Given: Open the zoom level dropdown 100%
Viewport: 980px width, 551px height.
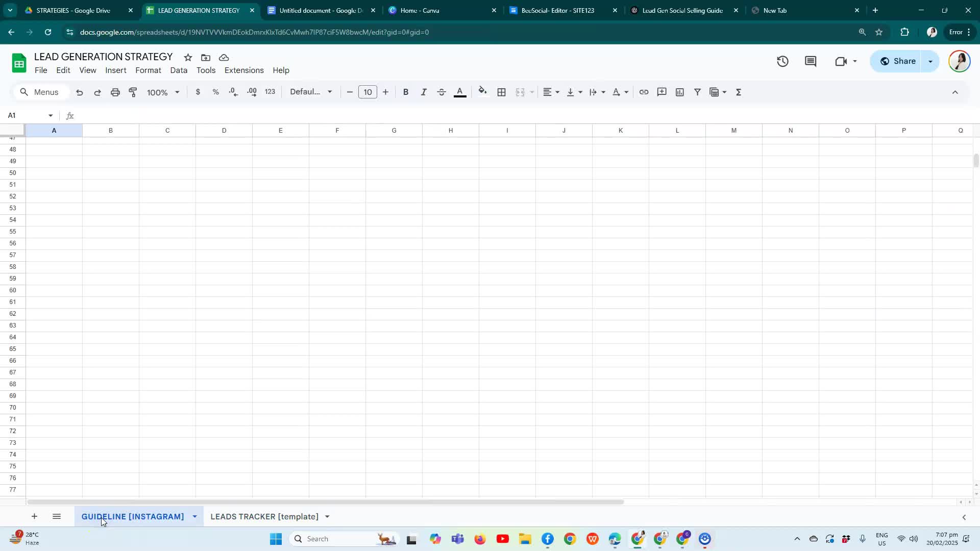Looking at the screenshot, I should 163,92.
